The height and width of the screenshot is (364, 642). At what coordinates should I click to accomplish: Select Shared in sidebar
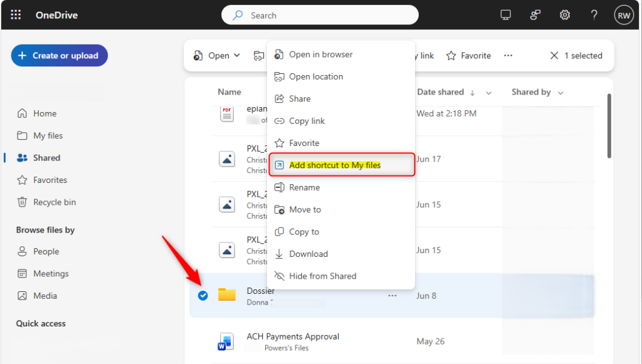(38, 157)
